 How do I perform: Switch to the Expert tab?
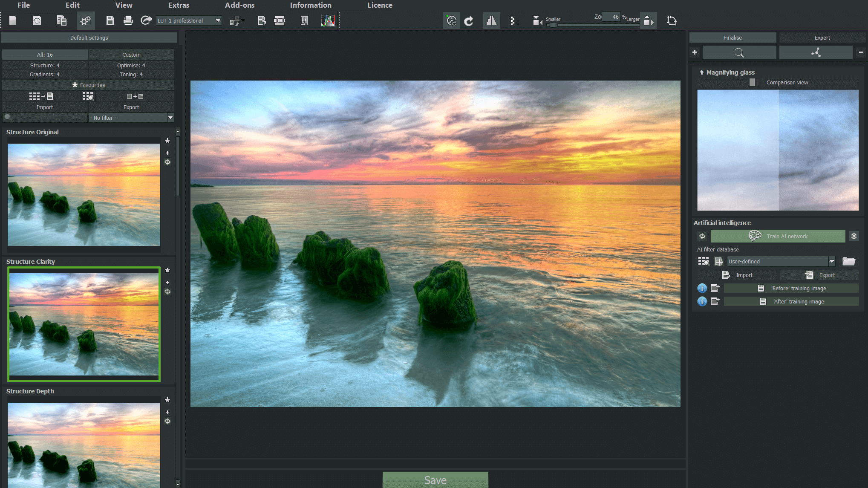(x=822, y=37)
